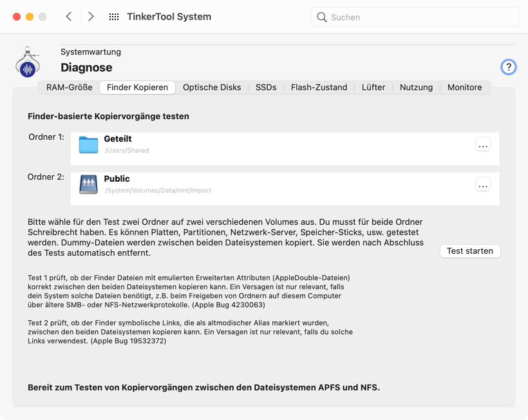The image size is (528, 420).
Task: Open the Optische Disks tab
Action: click(x=212, y=87)
